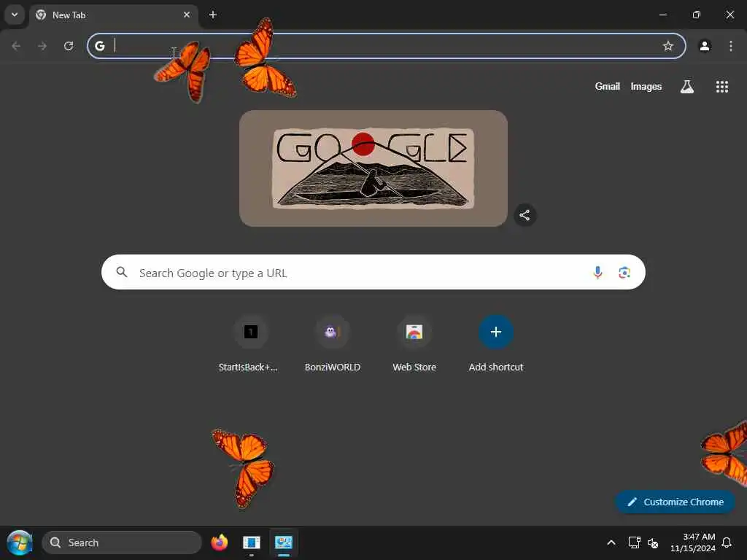This screenshot has width=747, height=560.
Task: Click the Search Google or type a URL box
Action: (x=373, y=272)
